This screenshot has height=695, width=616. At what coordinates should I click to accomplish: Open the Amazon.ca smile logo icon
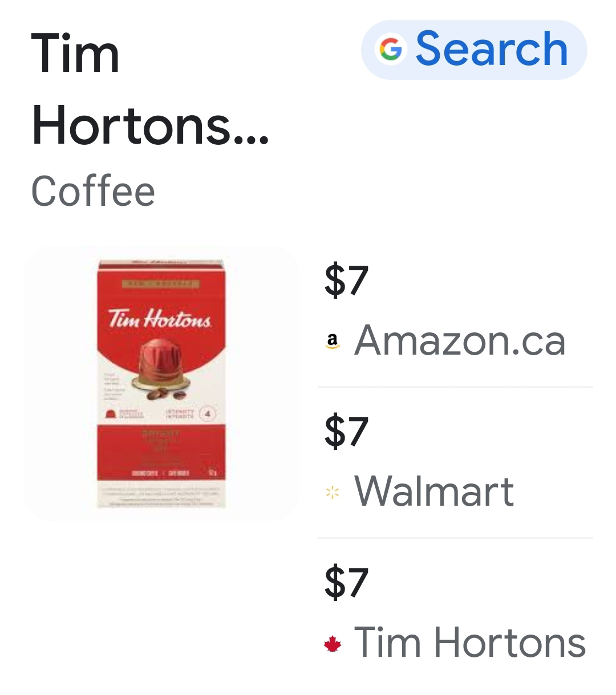click(332, 341)
